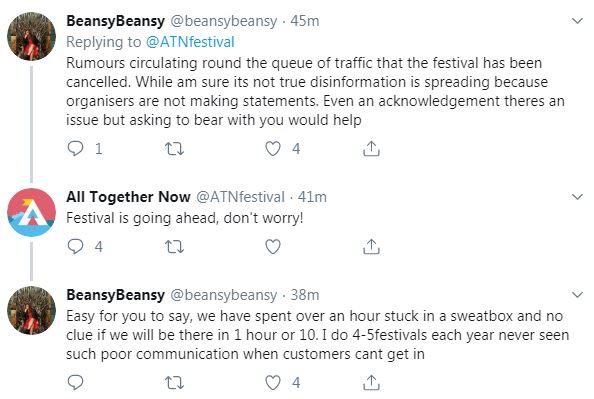This screenshot has height=399, width=594.
Task: Open BeansyBeansy's avatar on the first tweet
Action: click(31, 36)
